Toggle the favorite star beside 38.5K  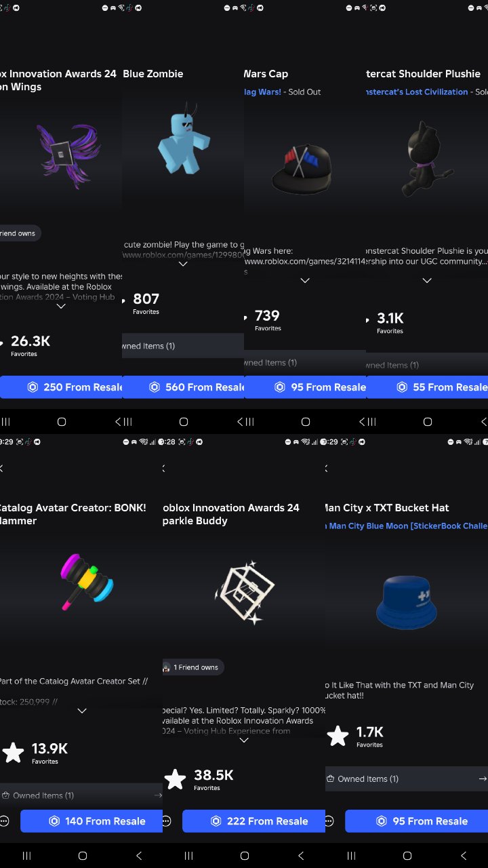coord(175,779)
